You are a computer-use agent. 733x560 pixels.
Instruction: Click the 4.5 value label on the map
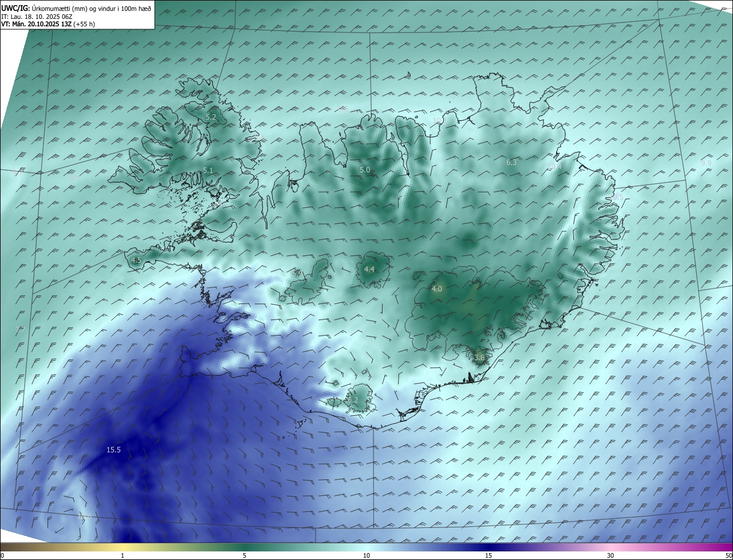[136, 260]
